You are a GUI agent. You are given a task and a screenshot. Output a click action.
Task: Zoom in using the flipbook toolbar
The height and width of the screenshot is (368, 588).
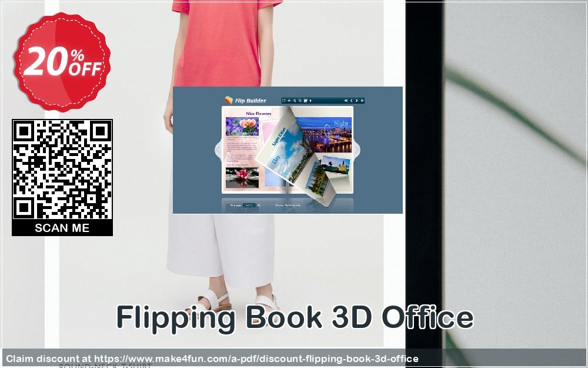pyautogui.click(x=295, y=101)
